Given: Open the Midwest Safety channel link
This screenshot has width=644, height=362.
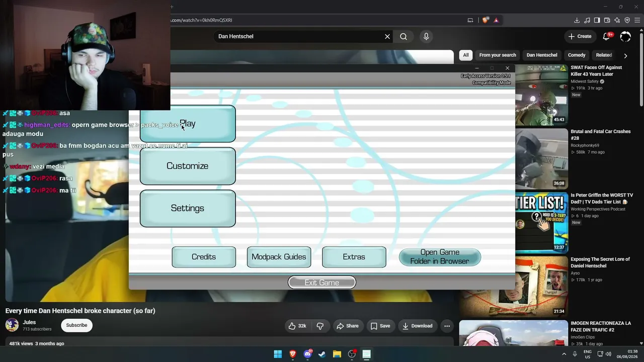Looking at the screenshot, I should 585,81.
